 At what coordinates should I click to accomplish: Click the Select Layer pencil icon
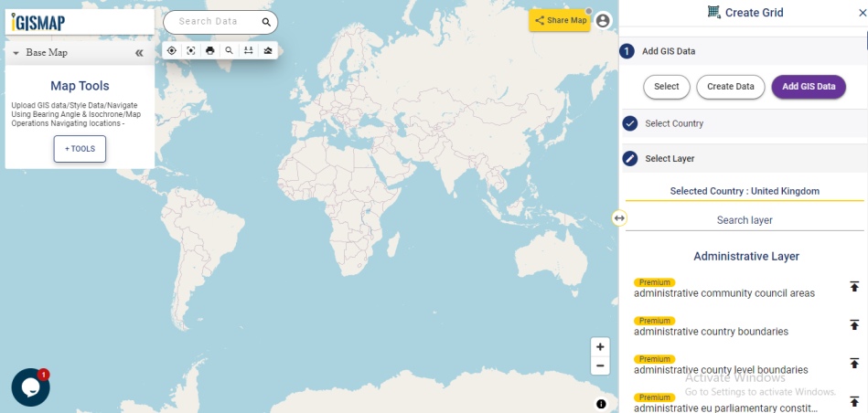coord(630,159)
